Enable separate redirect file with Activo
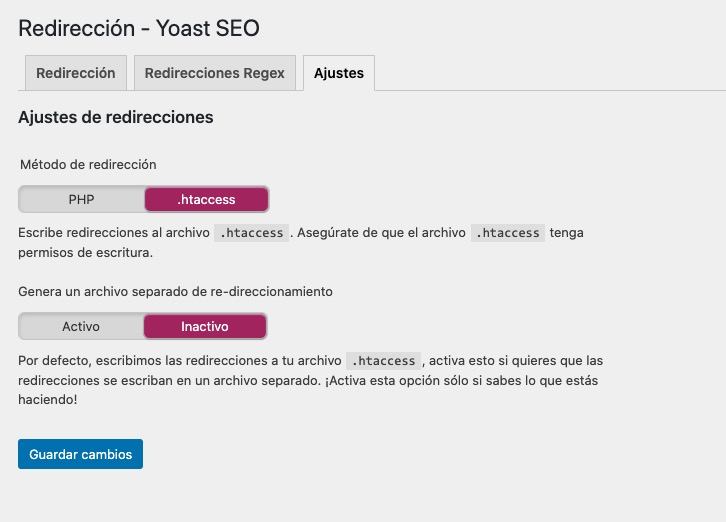 point(80,326)
